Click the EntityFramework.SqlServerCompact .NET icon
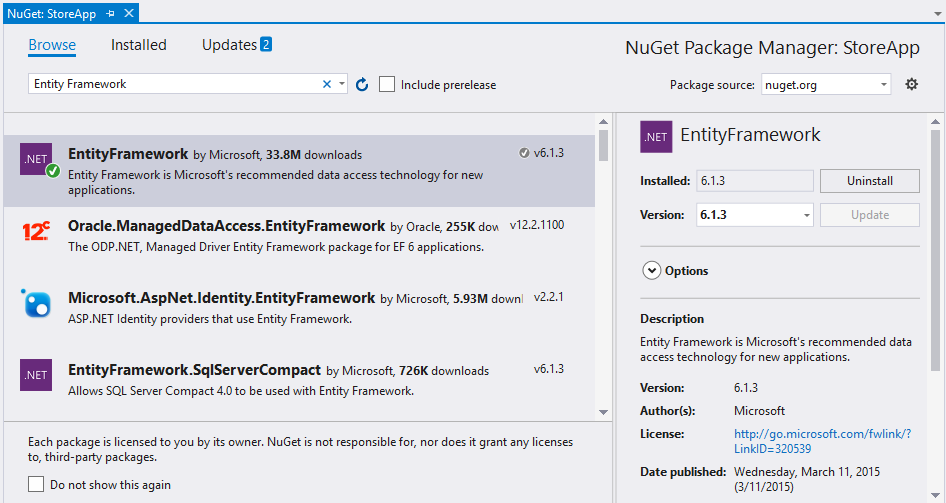 36,374
